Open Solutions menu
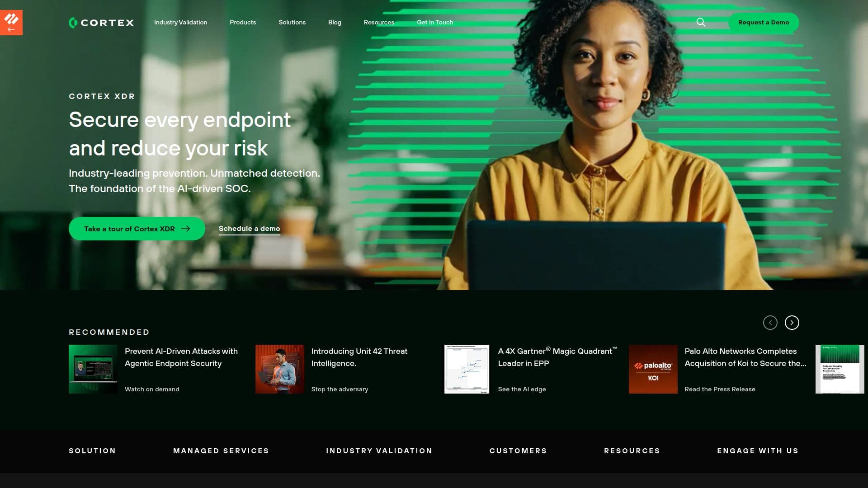 [x=292, y=22]
